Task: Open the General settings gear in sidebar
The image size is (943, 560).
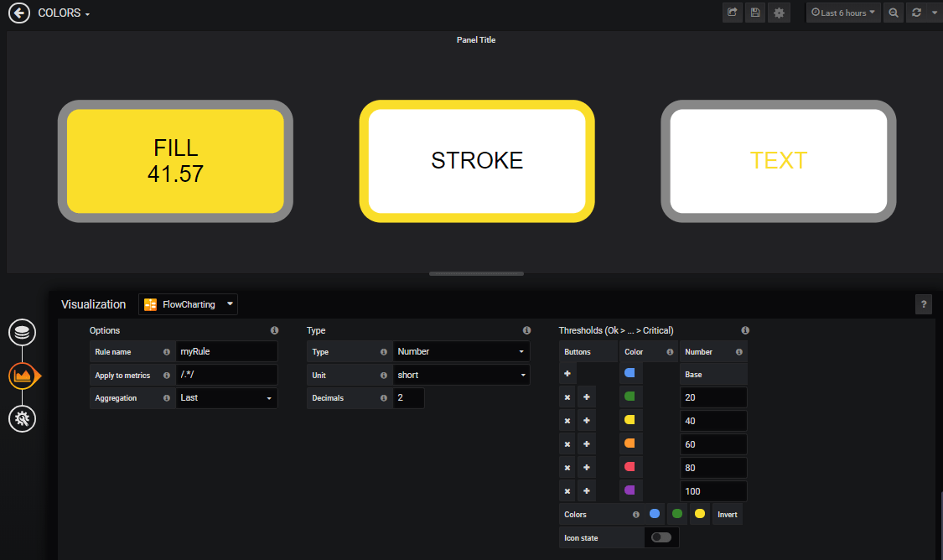Action: pos(22,418)
